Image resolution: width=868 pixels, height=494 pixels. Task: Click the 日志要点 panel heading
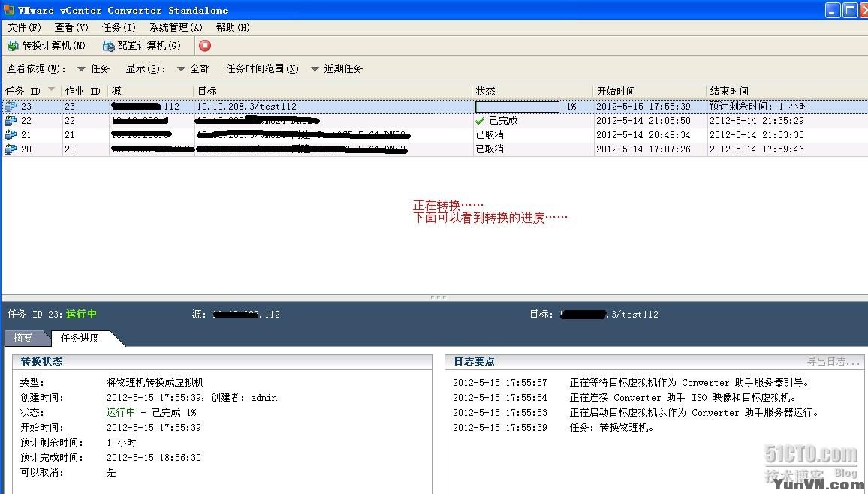[x=474, y=362]
